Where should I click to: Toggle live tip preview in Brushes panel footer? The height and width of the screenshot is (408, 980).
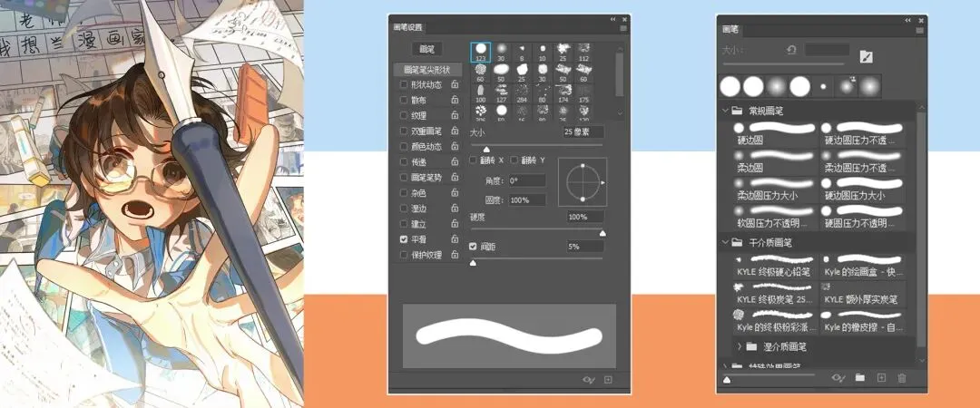[839, 377]
